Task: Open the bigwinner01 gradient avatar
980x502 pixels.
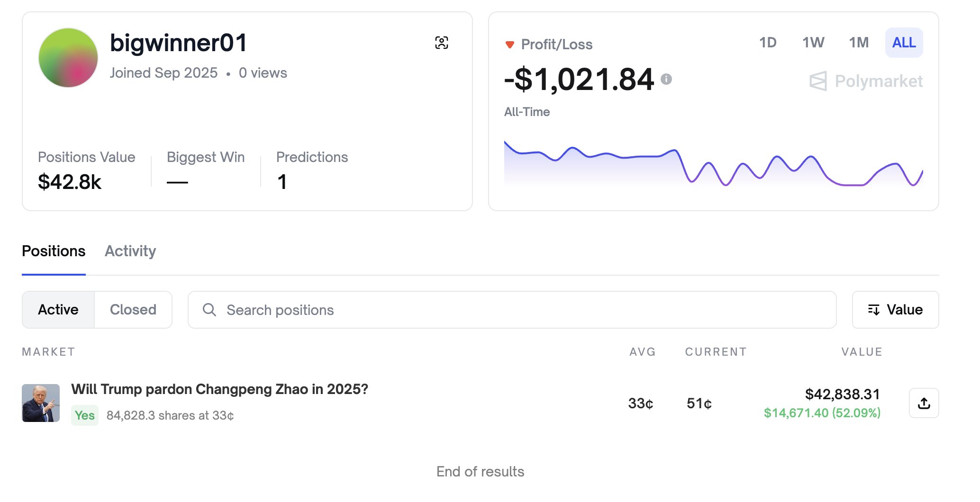Action: tap(68, 58)
